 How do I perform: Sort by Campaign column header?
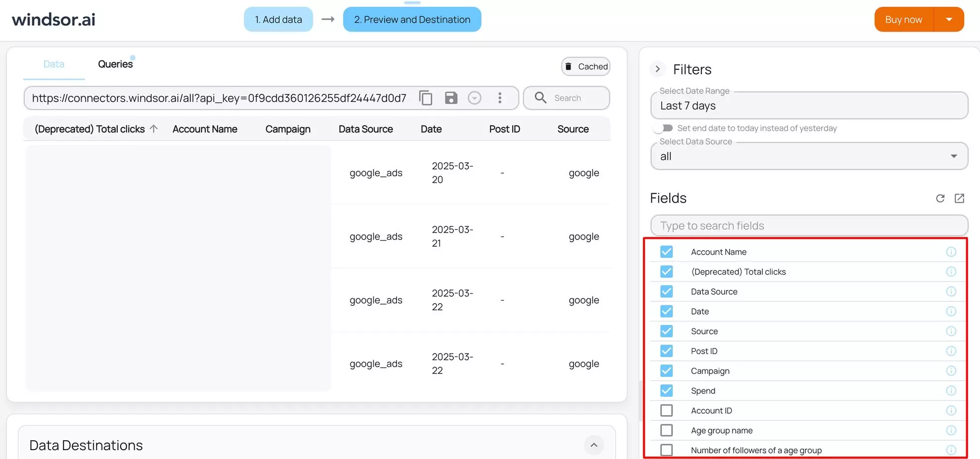[288, 129]
